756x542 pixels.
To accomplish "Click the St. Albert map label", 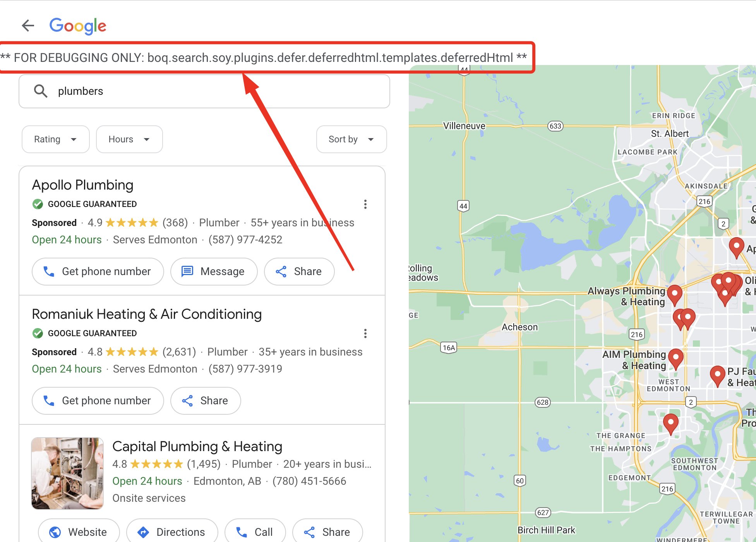I will click(670, 133).
